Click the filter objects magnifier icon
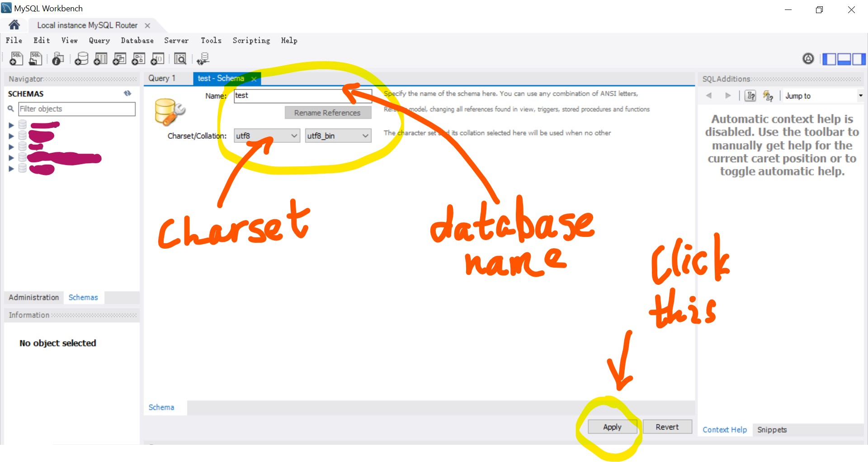The width and height of the screenshot is (868, 462). (x=11, y=108)
